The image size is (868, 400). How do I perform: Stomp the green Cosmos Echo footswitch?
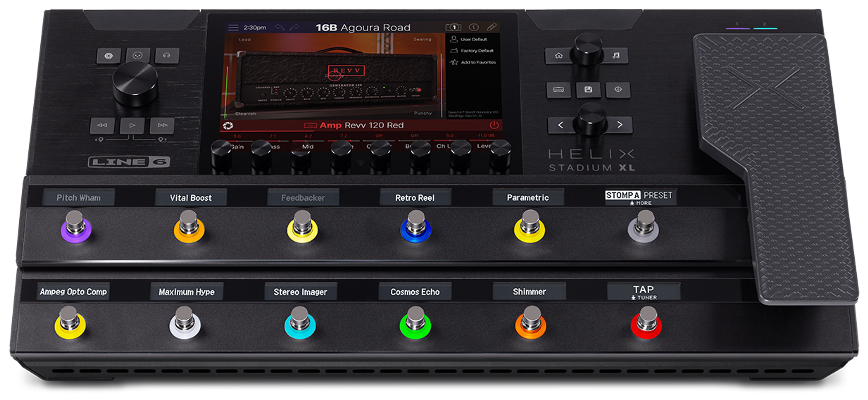[x=415, y=322]
